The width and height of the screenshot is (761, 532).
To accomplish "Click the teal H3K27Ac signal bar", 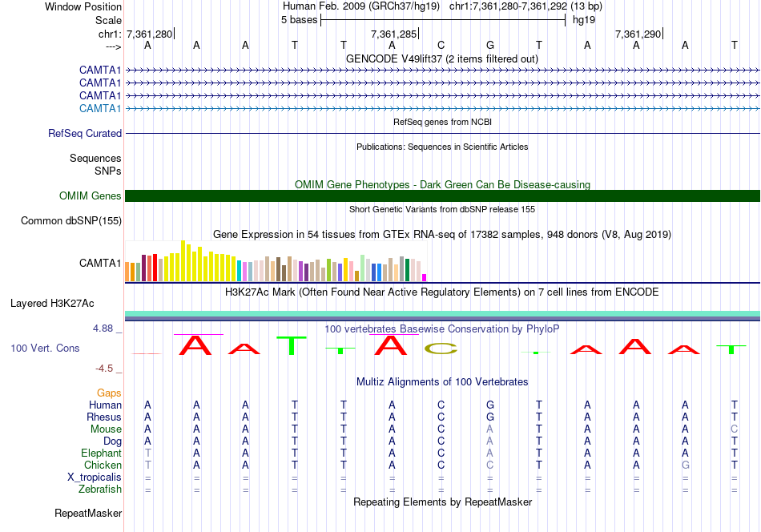I will pyautogui.click(x=442, y=313).
